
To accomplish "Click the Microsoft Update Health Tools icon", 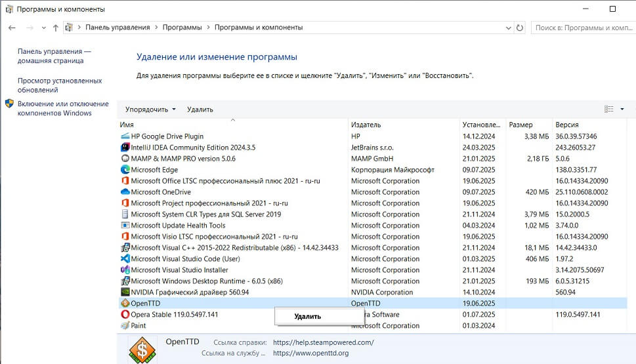I will click(125, 226).
